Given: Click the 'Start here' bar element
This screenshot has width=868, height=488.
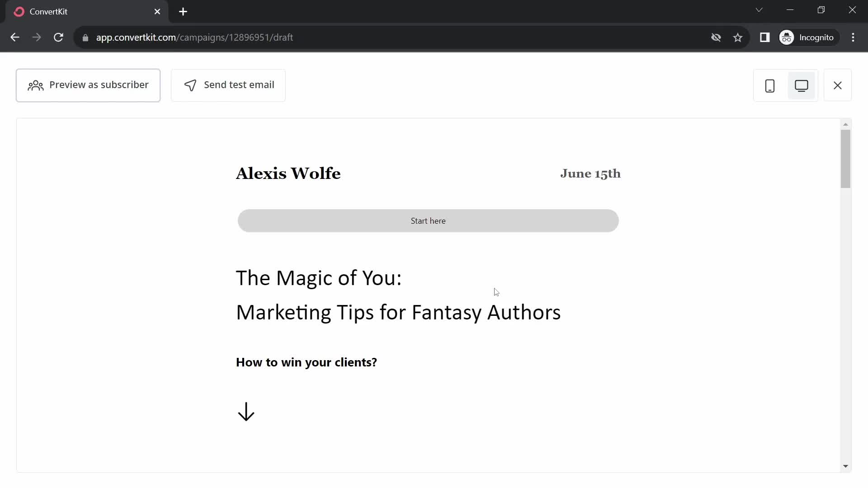Looking at the screenshot, I should click(428, 221).
